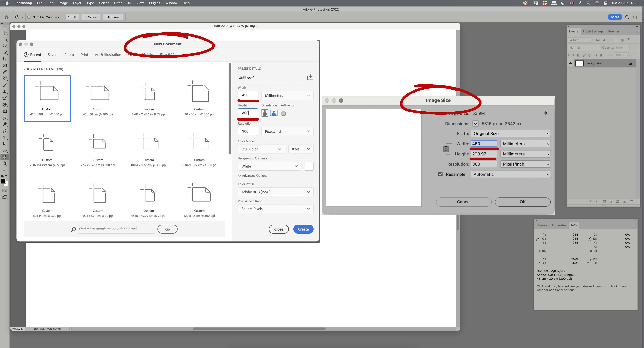Toggle the Resample checkbox

click(440, 174)
